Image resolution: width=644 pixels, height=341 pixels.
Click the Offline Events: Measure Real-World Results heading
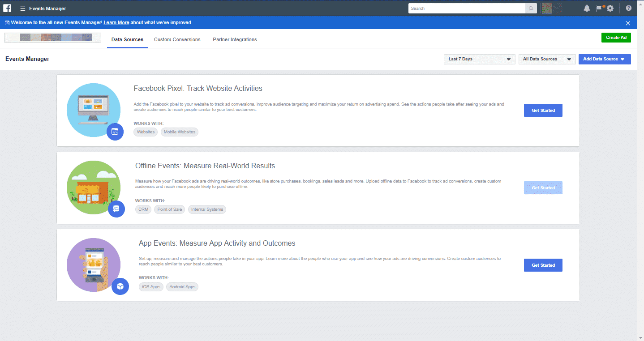click(205, 166)
